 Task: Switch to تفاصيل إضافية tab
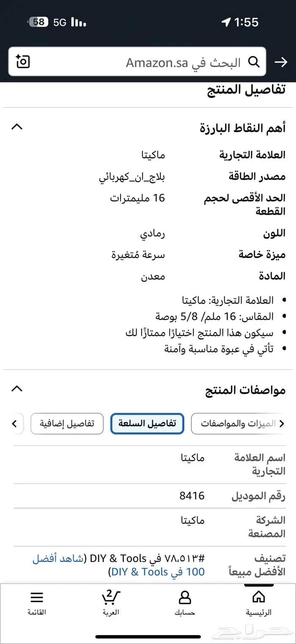[67, 424]
